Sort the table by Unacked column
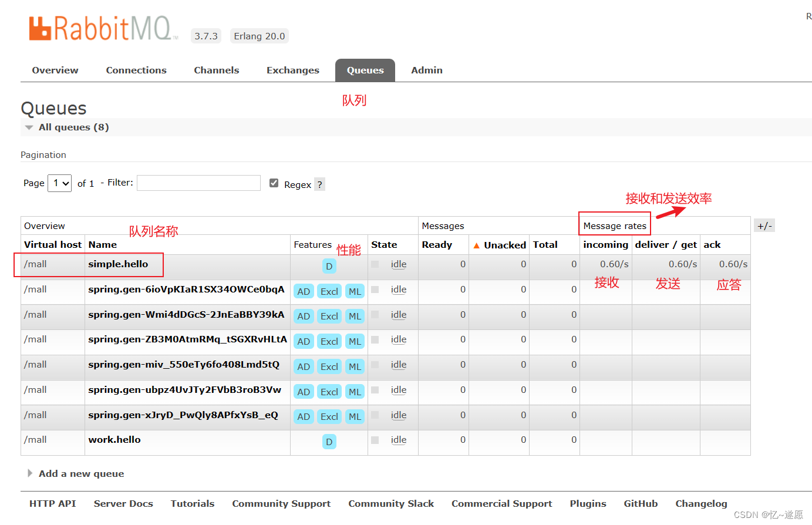Viewport: 812px width, 525px height. (x=500, y=245)
